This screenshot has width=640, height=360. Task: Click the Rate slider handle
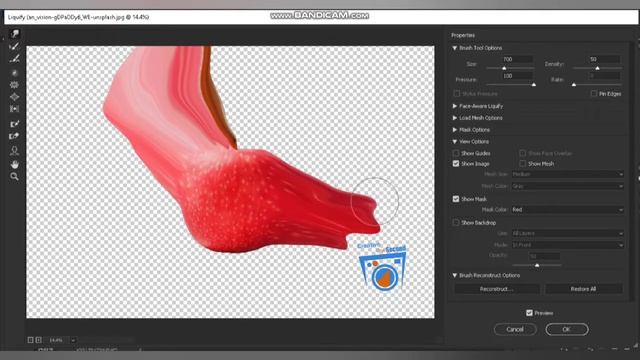[573, 84]
